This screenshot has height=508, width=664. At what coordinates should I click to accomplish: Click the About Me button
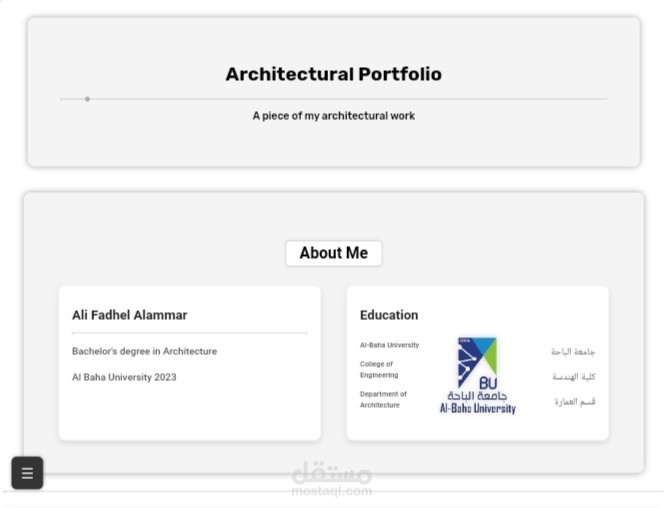pos(333,253)
